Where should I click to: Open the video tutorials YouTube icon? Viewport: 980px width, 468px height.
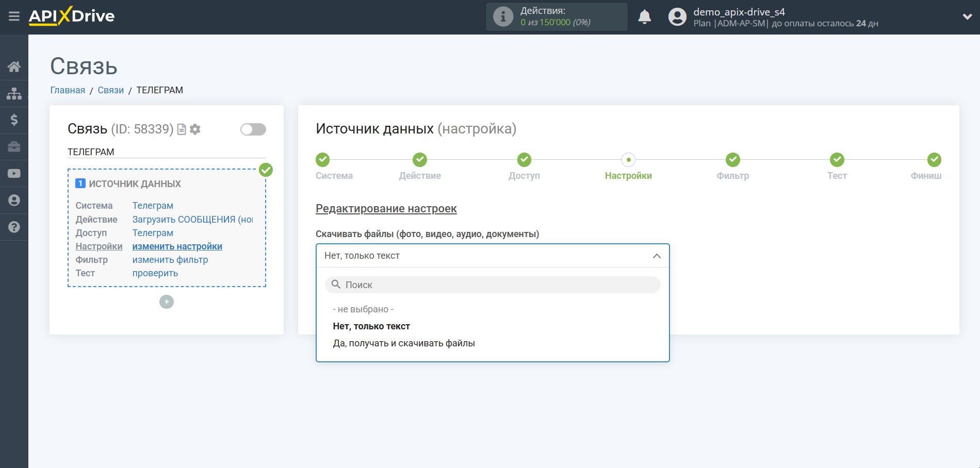tap(14, 173)
